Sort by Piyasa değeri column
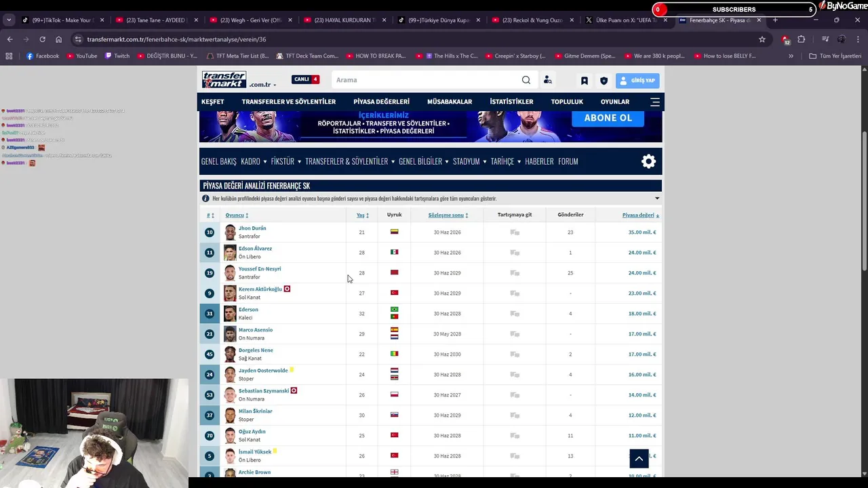Image resolution: width=868 pixels, height=488 pixels. click(x=641, y=216)
